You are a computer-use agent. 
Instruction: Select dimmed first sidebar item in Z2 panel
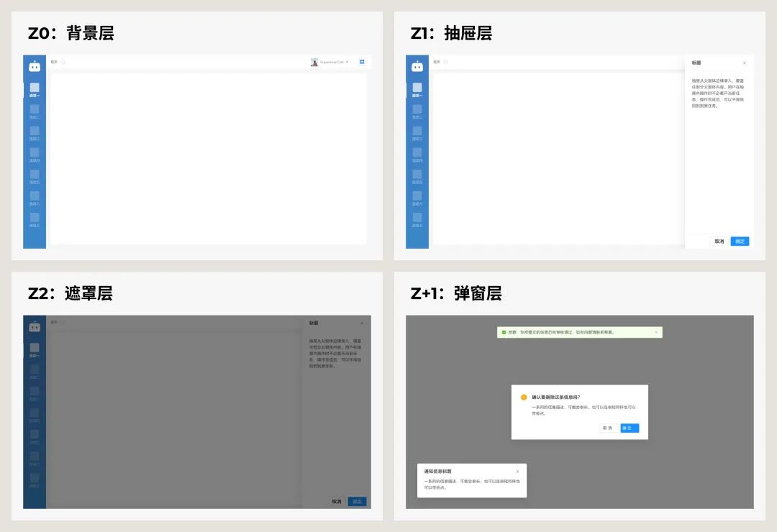pos(35,349)
